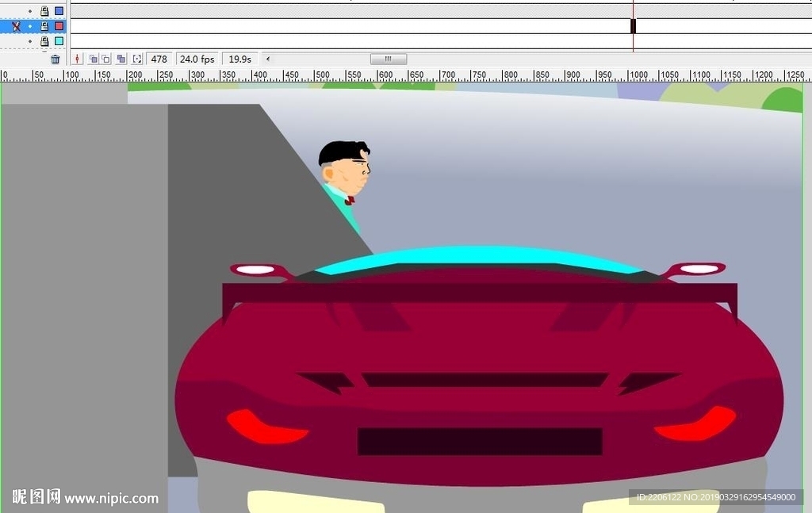The width and height of the screenshot is (812, 513).
Task: Toggle outline view of red layer swatch
Action: coord(59,26)
